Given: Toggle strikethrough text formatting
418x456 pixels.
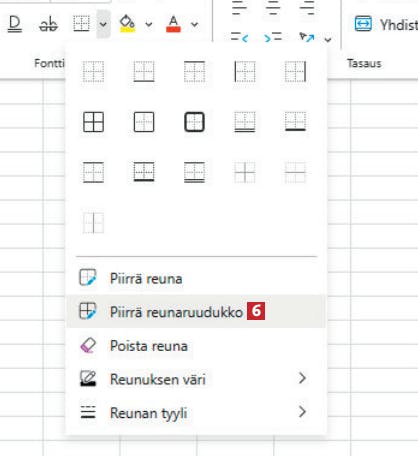Looking at the screenshot, I should (x=48, y=24).
